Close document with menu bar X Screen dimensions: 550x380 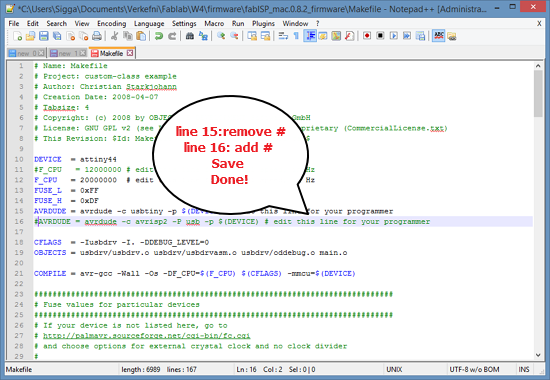[539, 24]
